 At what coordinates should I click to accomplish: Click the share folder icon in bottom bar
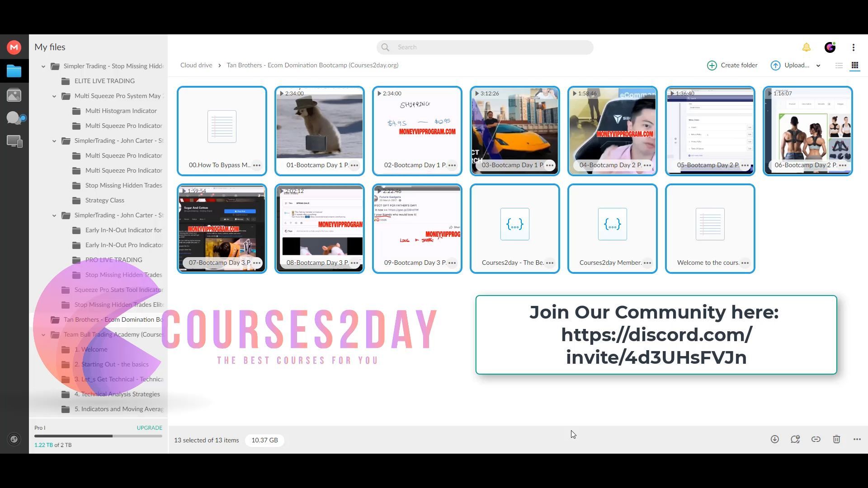pyautogui.click(x=795, y=439)
